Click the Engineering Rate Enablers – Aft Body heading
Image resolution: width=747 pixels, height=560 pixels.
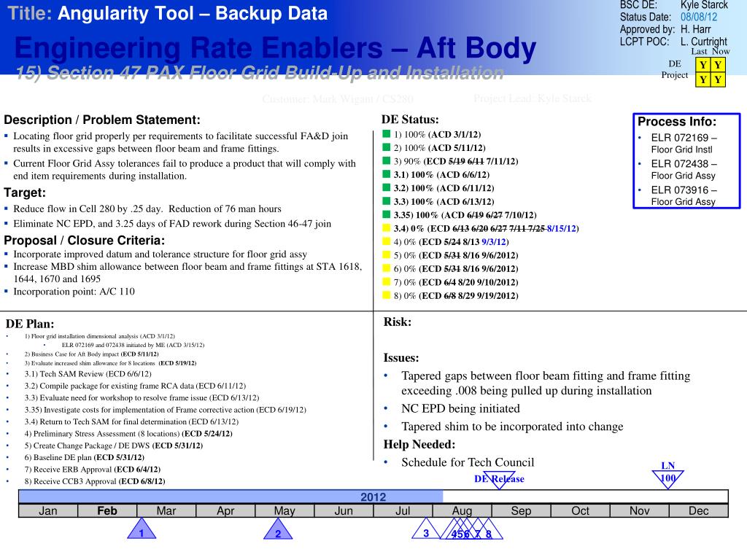[275, 49]
